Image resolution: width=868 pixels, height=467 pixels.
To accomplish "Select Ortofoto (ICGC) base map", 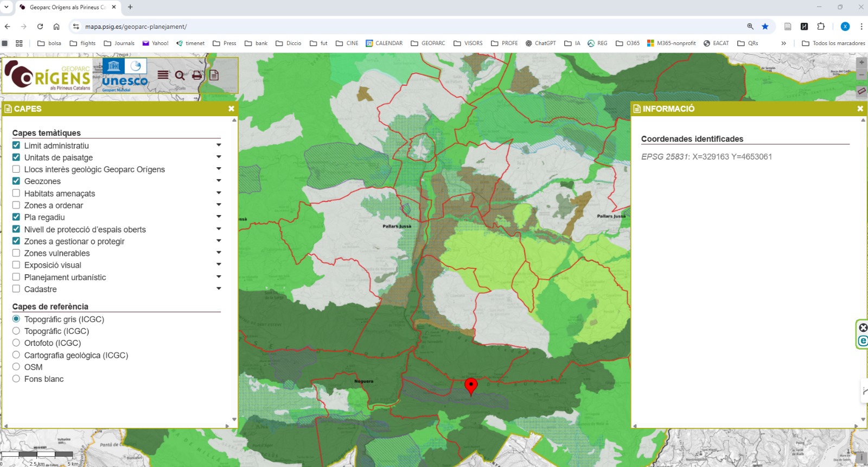I will pyautogui.click(x=16, y=343).
